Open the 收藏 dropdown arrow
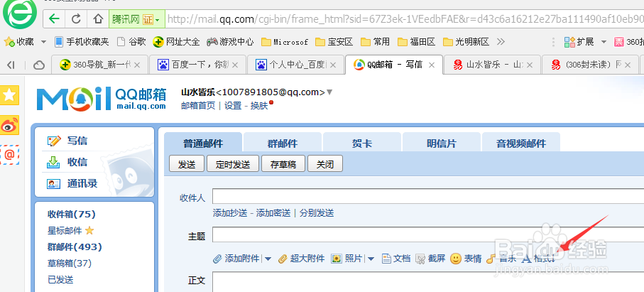The image size is (644, 292). (43, 42)
